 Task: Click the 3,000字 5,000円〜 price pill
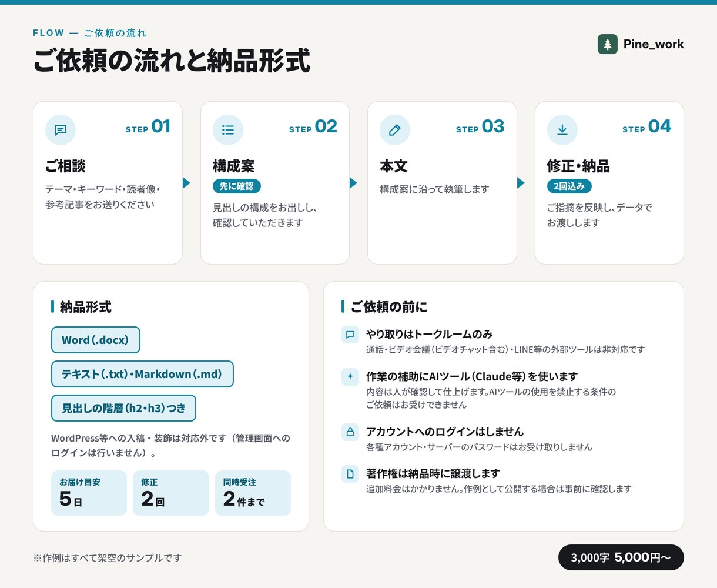pyautogui.click(x=621, y=557)
